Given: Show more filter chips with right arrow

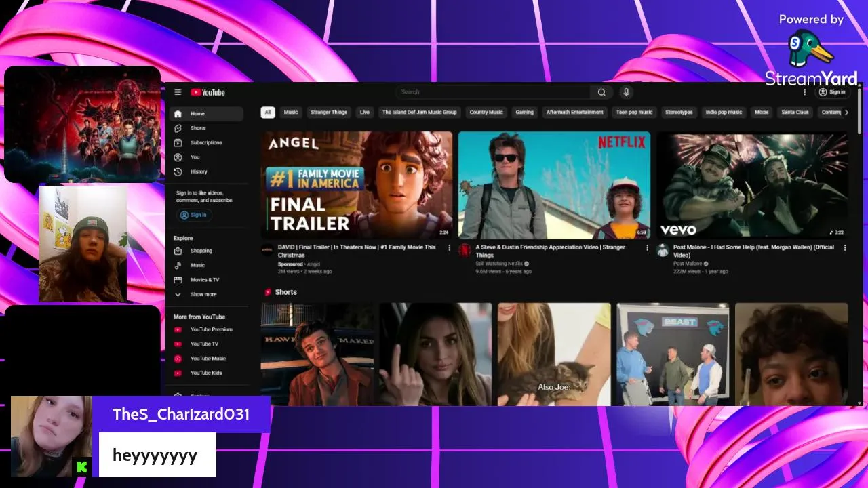Looking at the screenshot, I should (846, 113).
